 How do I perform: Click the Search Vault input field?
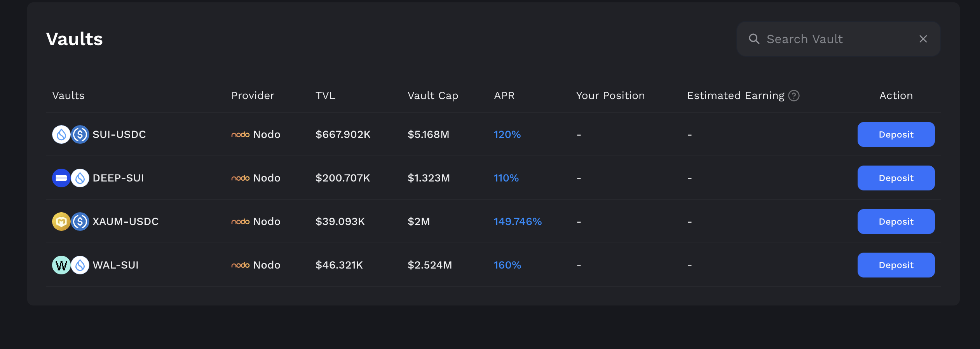pos(835,39)
